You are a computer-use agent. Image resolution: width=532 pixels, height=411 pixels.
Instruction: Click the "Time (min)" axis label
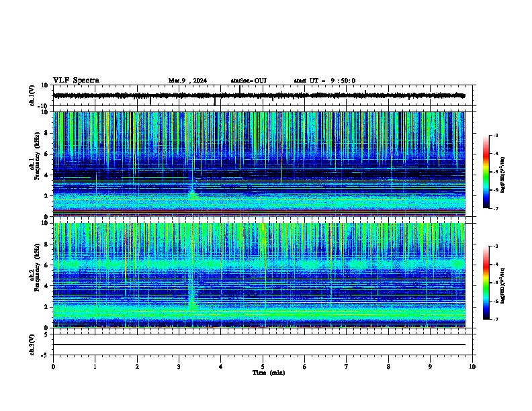tap(269, 373)
